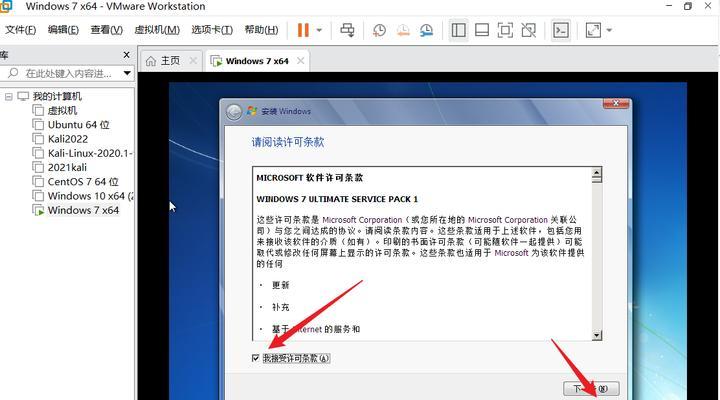This screenshot has width=720, height=400.
Task: Open the 文件(F) menu
Action: point(21,30)
